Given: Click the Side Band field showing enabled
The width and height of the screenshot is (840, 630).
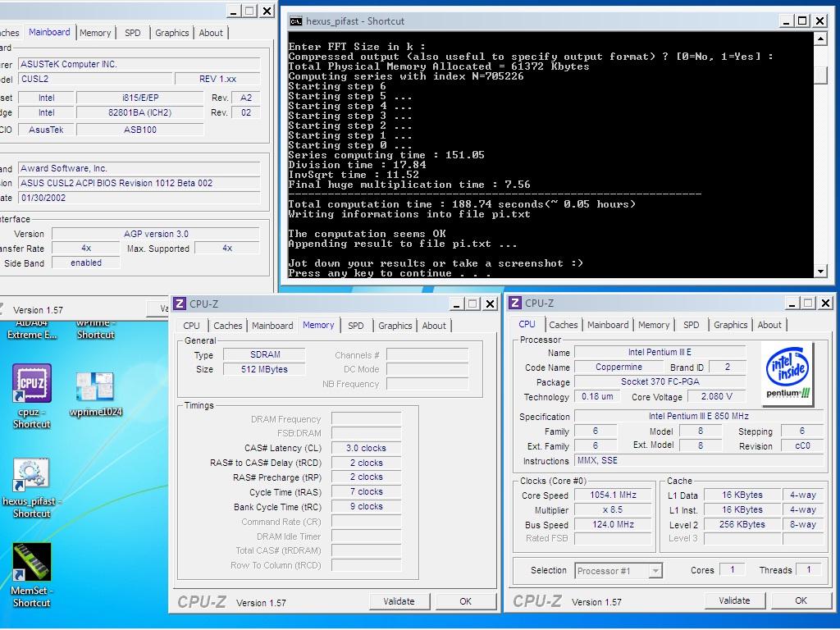Looking at the screenshot, I should 85,262.
